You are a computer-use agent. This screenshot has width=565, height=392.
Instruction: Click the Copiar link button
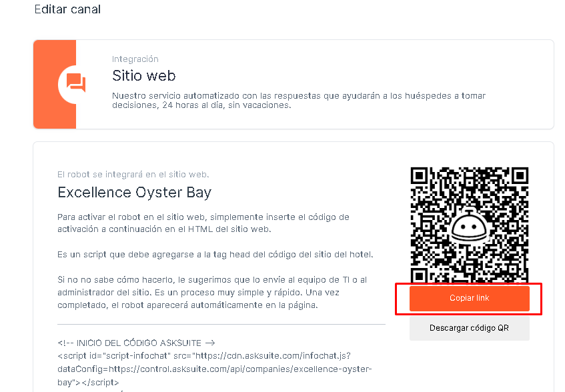[x=469, y=298]
